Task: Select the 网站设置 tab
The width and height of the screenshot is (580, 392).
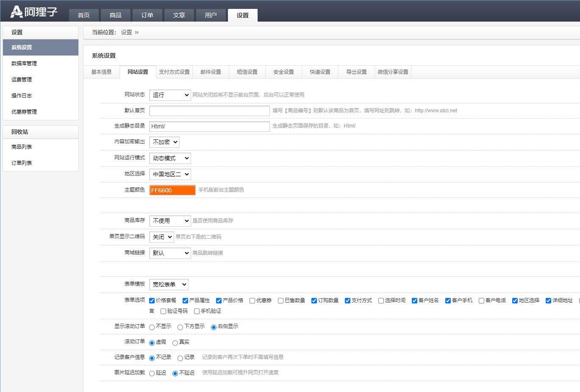Action: point(138,72)
